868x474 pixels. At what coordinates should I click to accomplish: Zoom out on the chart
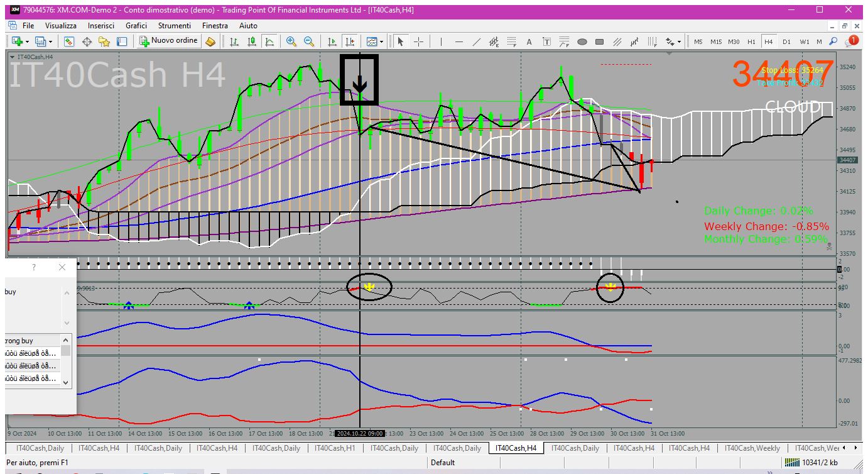coord(309,41)
